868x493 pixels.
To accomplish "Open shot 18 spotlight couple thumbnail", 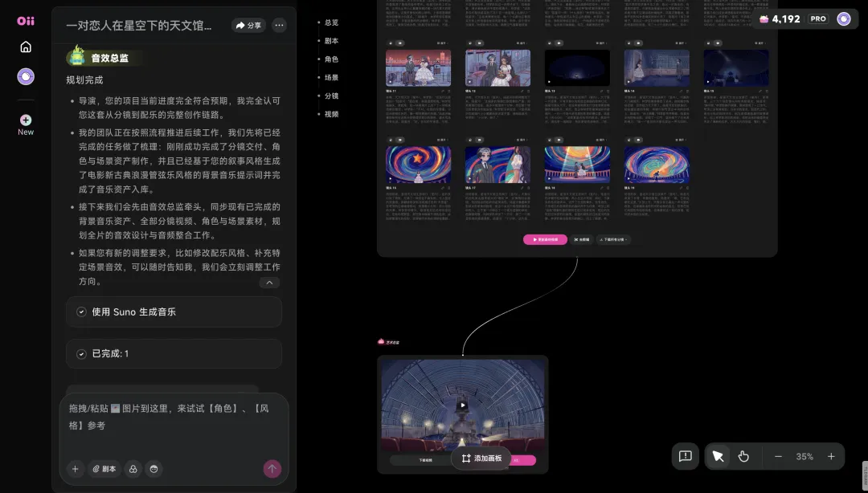I will tap(577, 165).
